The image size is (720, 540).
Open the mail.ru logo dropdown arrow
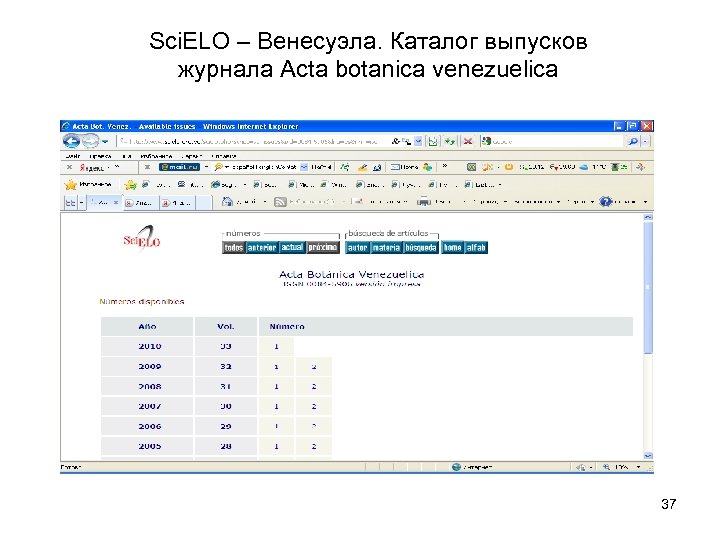click(x=206, y=167)
